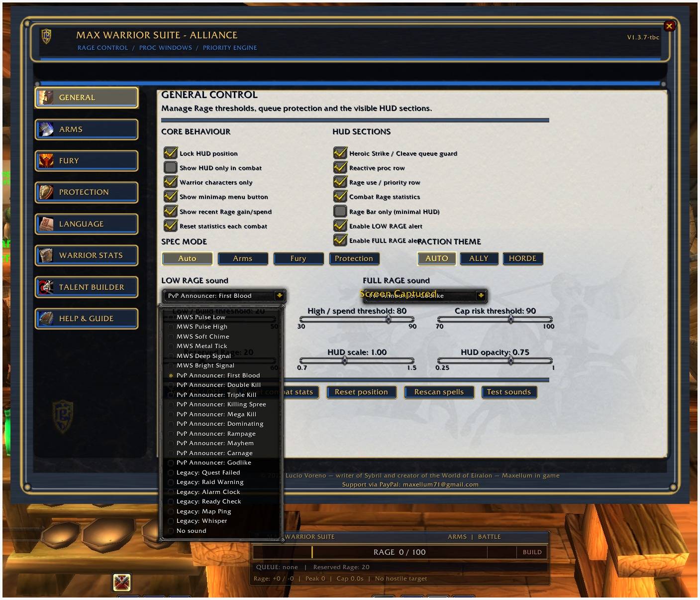Viewport: 700px width, 600px height.
Task: Choose AUTO faction theme
Action: click(x=437, y=258)
